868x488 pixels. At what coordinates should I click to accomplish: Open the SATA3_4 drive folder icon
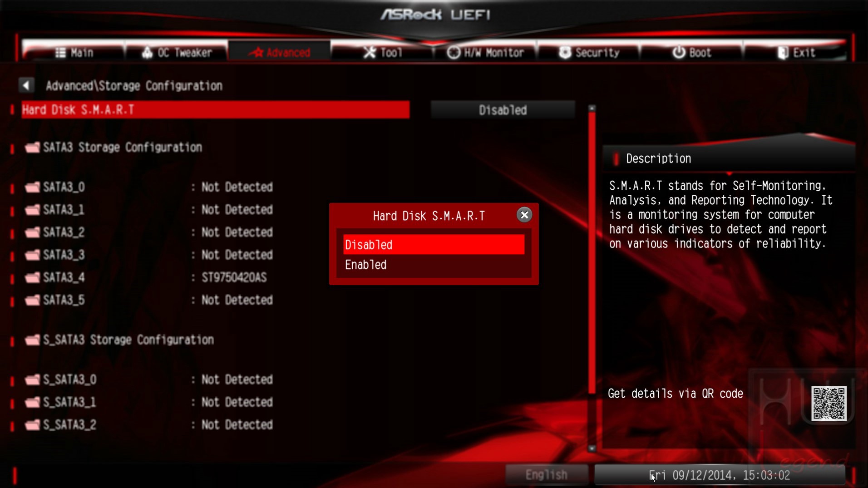32,277
